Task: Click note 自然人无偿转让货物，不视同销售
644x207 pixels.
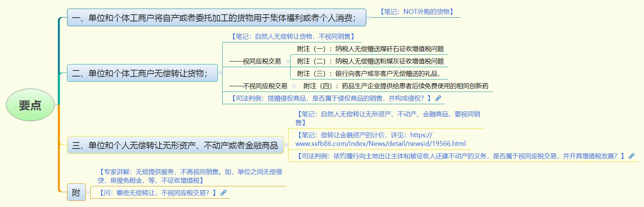Action: click(x=293, y=36)
